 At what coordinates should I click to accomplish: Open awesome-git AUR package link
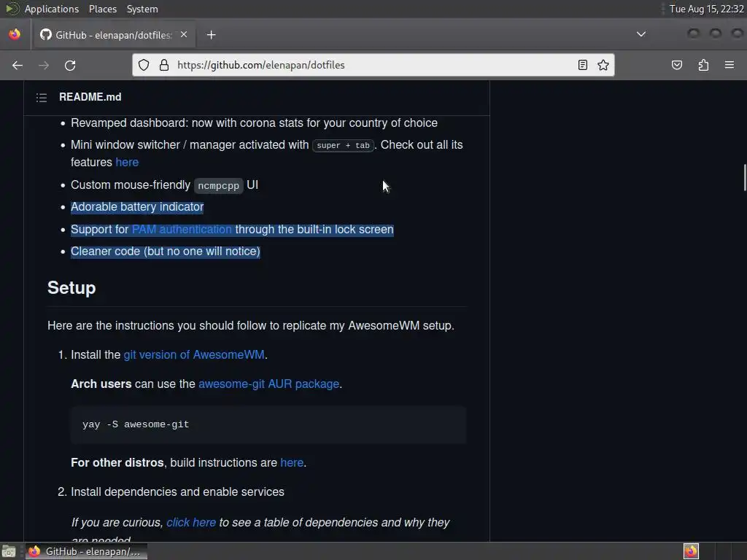click(268, 384)
